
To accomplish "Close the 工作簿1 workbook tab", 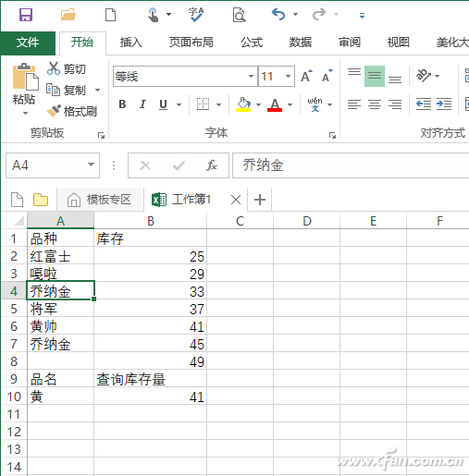I will (236, 200).
